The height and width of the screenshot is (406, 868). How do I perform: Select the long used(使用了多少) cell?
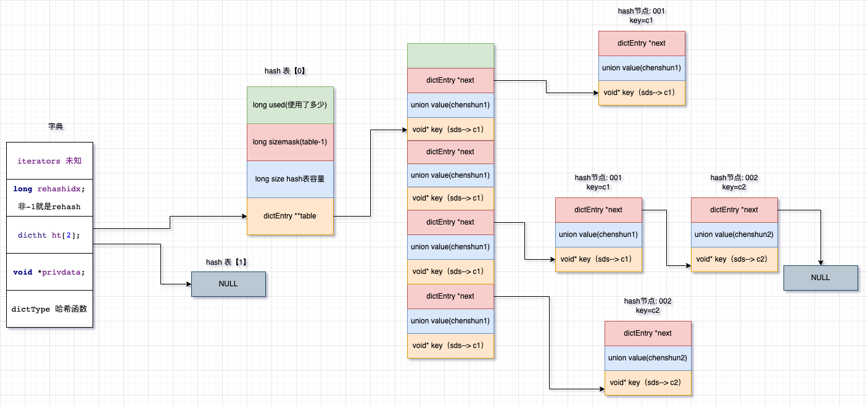(x=290, y=105)
